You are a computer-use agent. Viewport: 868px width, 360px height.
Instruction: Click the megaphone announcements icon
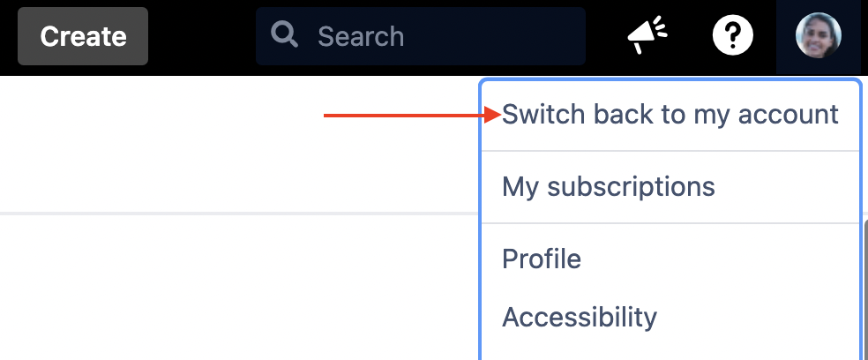[647, 36]
